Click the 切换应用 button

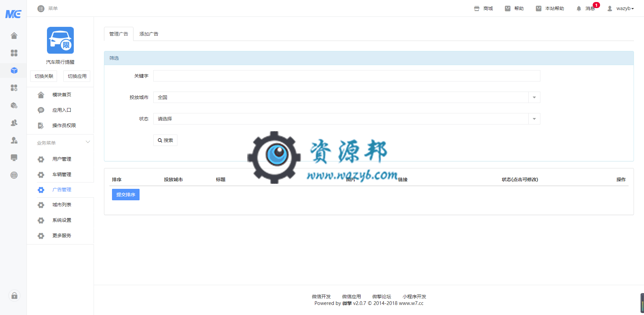pos(77,76)
